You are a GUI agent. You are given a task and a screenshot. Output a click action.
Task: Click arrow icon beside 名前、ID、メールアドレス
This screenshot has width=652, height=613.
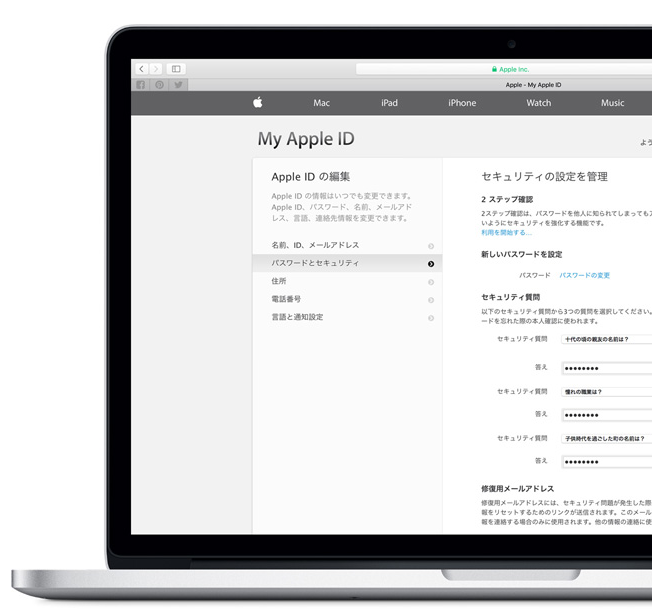tap(431, 246)
